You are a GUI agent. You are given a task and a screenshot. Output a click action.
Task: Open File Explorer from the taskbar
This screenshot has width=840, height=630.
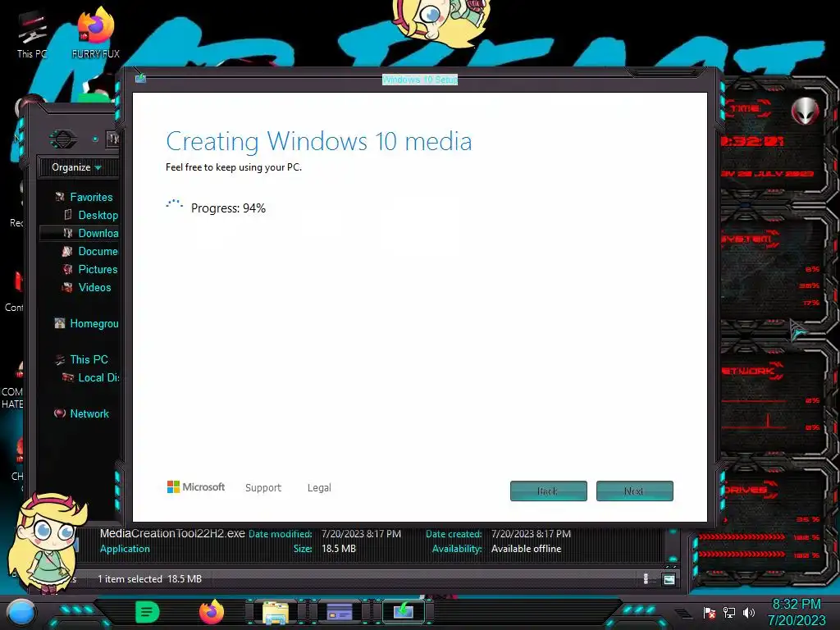click(276, 612)
